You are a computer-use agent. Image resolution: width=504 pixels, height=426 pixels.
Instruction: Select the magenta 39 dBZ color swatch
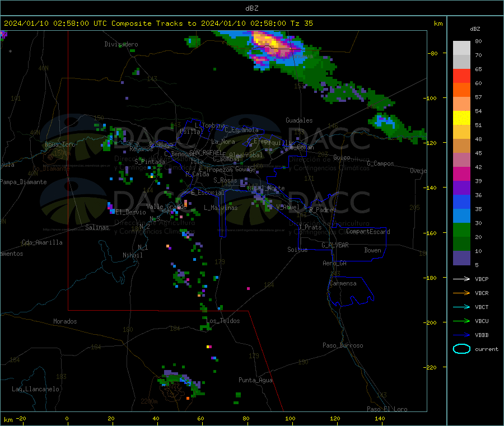point(461,174)
